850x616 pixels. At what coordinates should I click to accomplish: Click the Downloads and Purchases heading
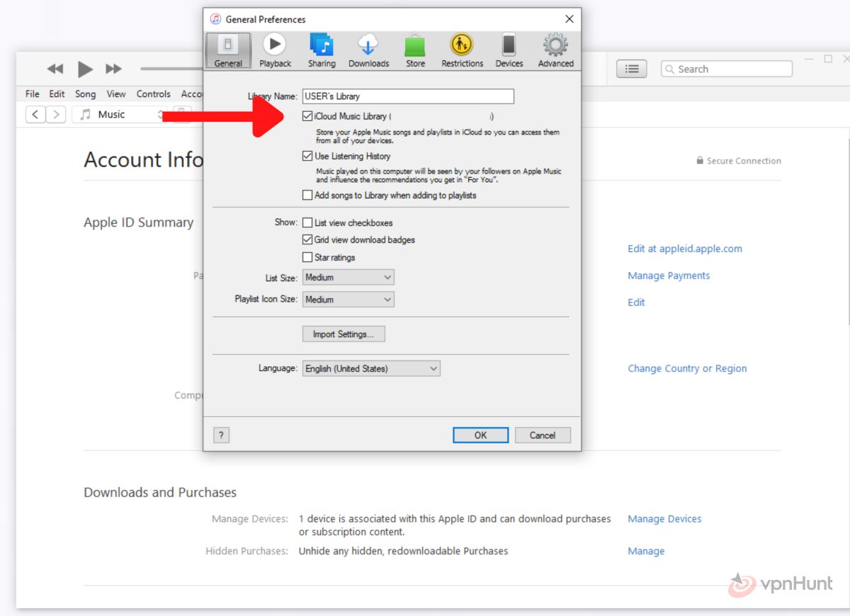click(x=160, y=492)
